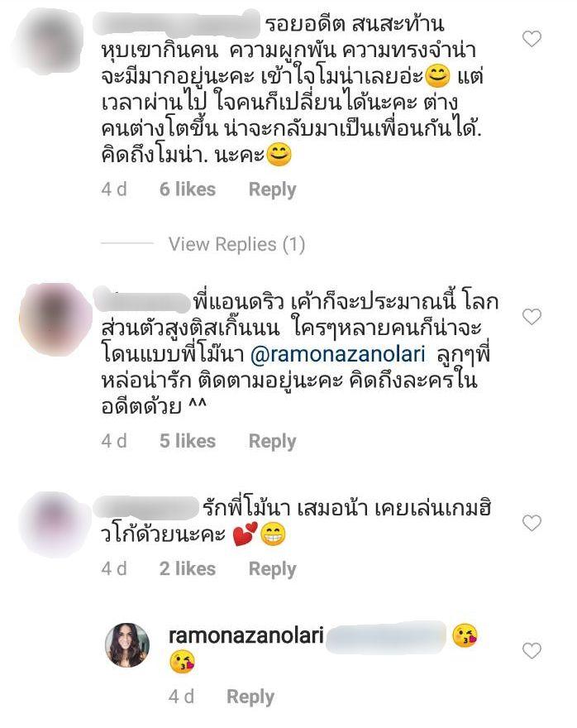Reply to the 5 likes comment
Image resolution: width=577 pixels, height=728 pixels.
coord(272,441)
